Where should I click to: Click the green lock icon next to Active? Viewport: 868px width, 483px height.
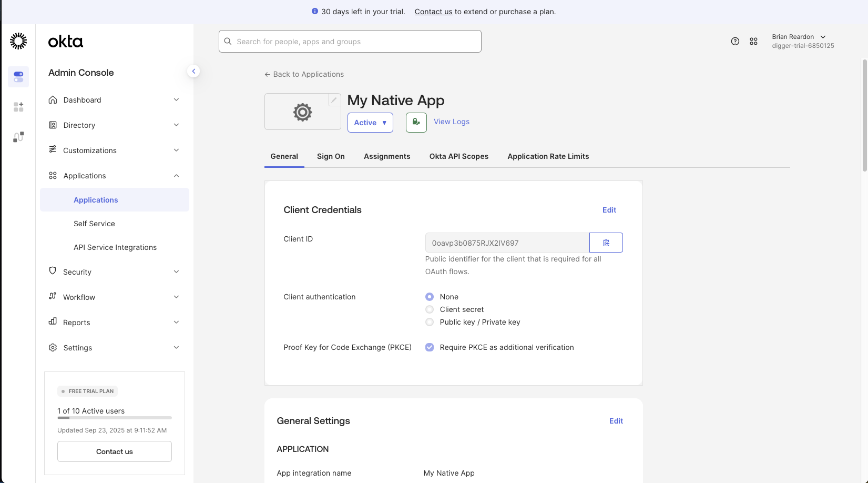pyautogui.click(x=416, y=122)
